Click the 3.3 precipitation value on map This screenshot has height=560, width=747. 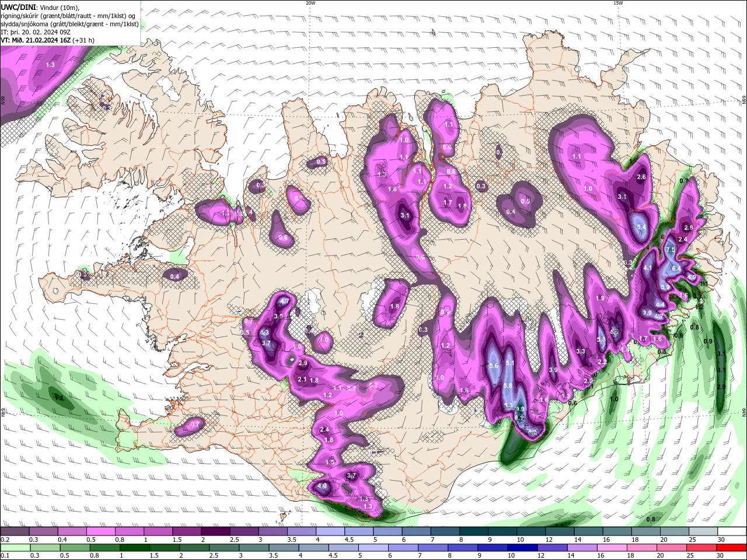[x=581, y=351]
